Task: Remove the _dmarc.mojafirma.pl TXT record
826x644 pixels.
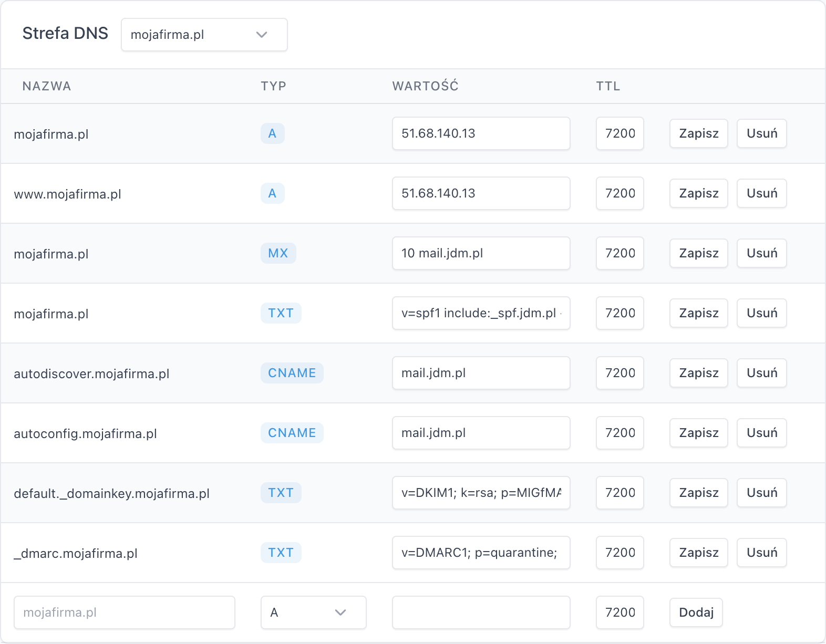Action: click(x=761, y=553)
